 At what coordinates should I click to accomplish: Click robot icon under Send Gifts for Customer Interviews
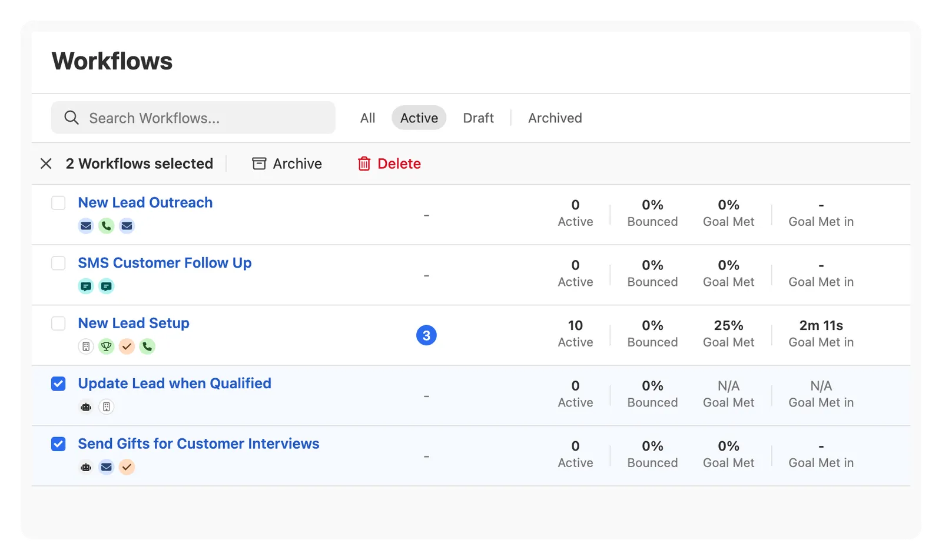click(86, 467)
